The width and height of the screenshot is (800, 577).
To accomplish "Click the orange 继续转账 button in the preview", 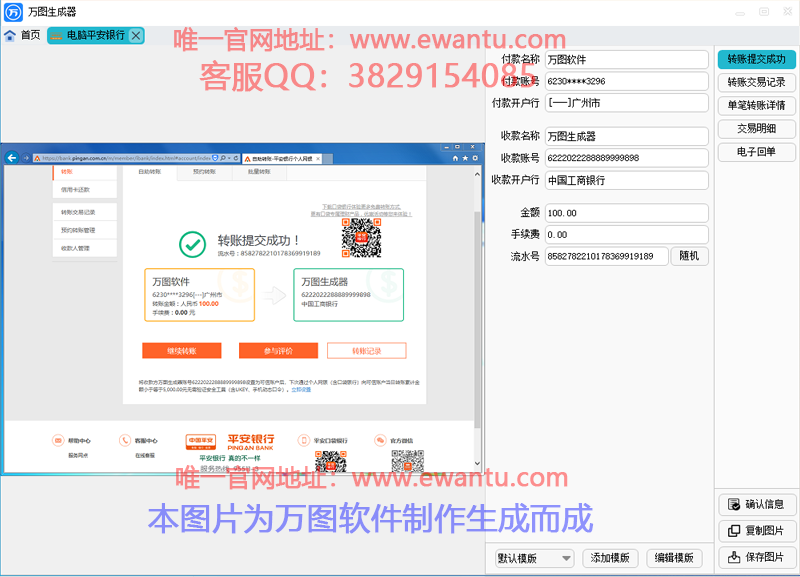I will pos(182,351).
